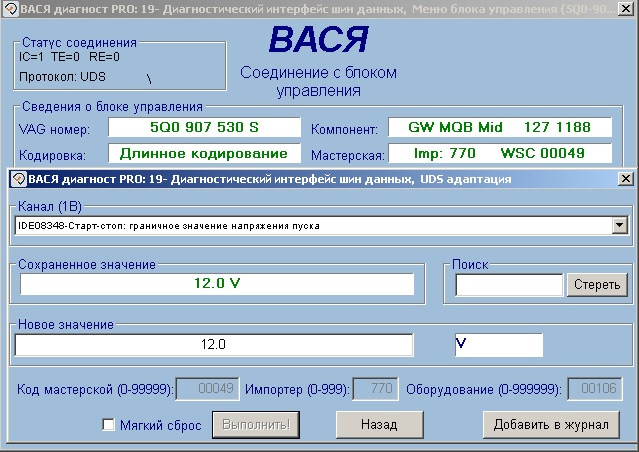The width and height of the screenshot is (639, 452).
Task: Click the Оборудование field 00106
Action: coord(595,388)
